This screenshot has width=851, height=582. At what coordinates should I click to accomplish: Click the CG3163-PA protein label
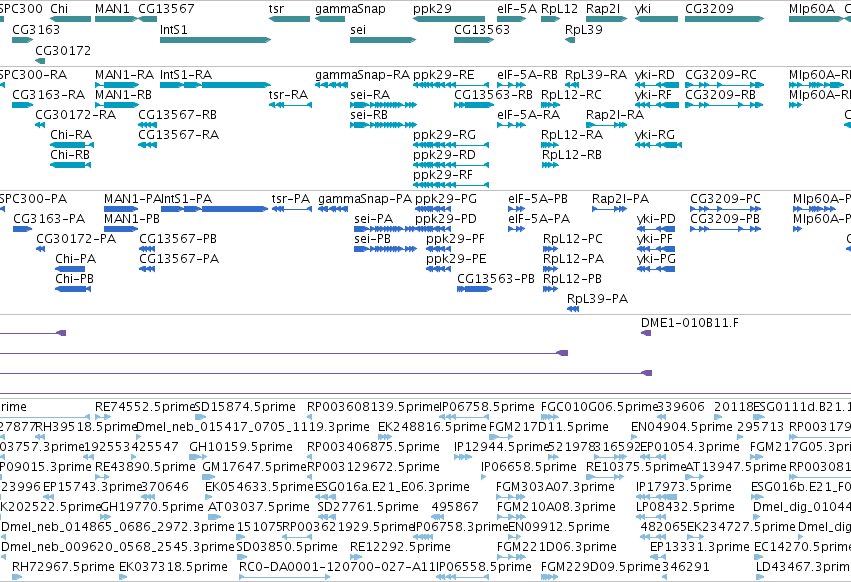point(49,219)
